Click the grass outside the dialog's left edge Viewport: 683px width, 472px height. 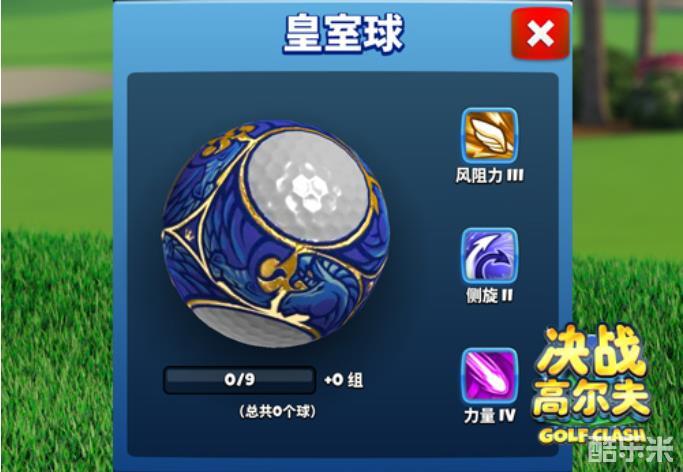pos(57,348)
